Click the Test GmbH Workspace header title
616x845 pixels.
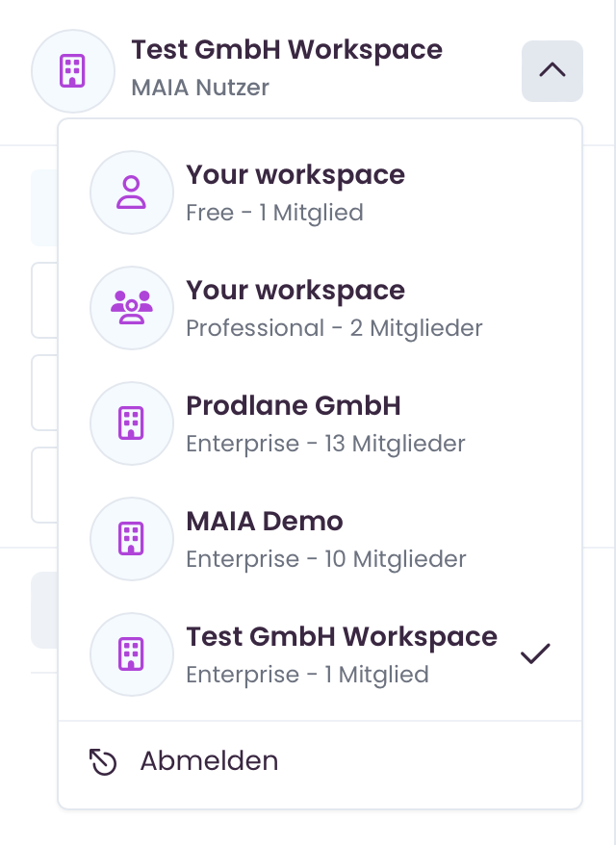[x=287, y=51]
